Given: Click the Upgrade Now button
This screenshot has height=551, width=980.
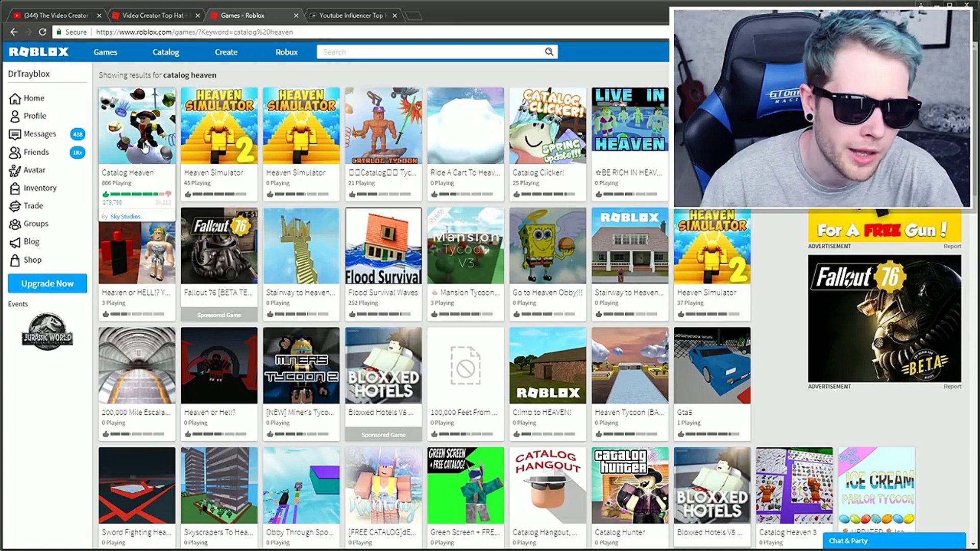Looking at the screenshot, I should tap(47, 284).
